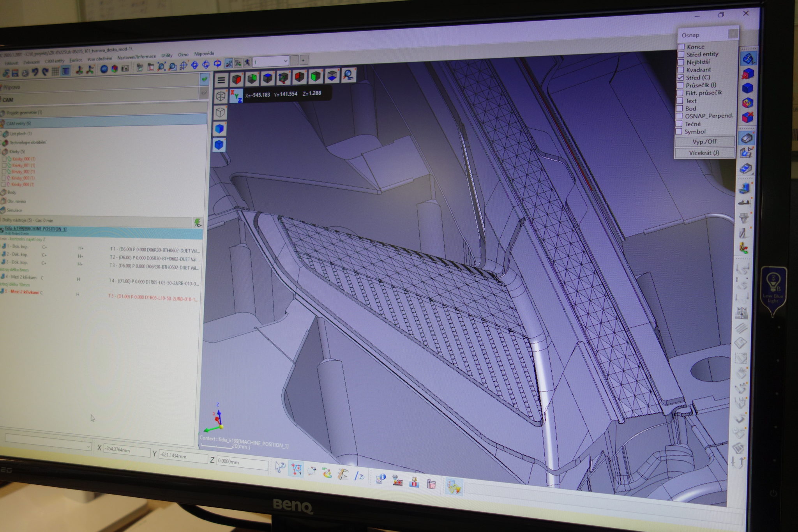Viewport: 798px width, 532px height.
Task: Click the zoom extents crosshair icon
Action: pos(184,66)
